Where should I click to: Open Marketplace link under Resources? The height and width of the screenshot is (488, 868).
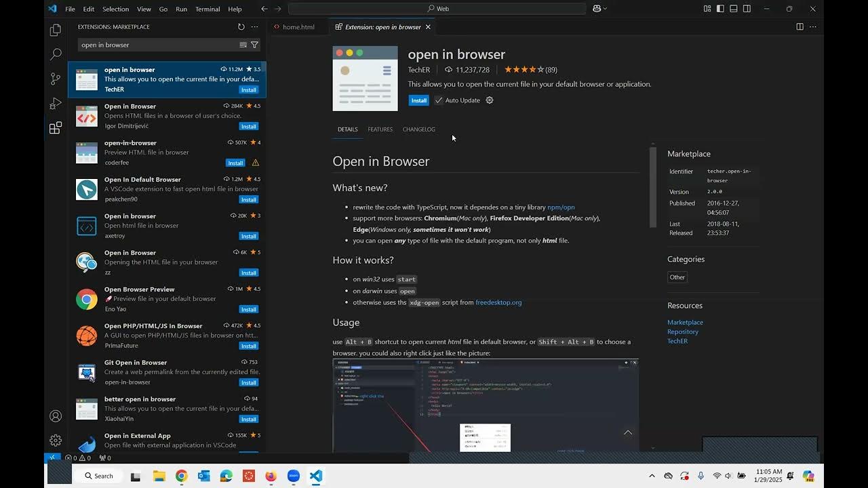[x=685, y=323]
